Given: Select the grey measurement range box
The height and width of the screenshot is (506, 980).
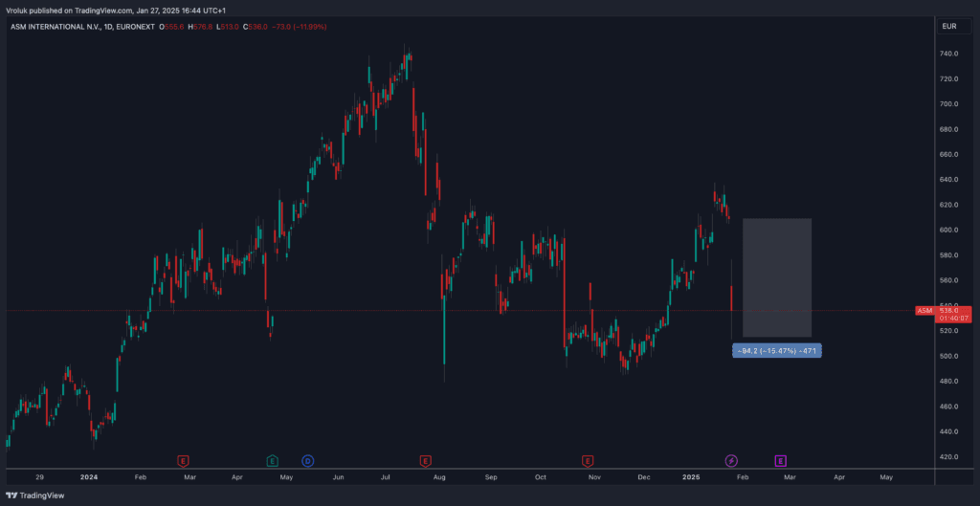Looking at the screenshot, I should 777,278.
